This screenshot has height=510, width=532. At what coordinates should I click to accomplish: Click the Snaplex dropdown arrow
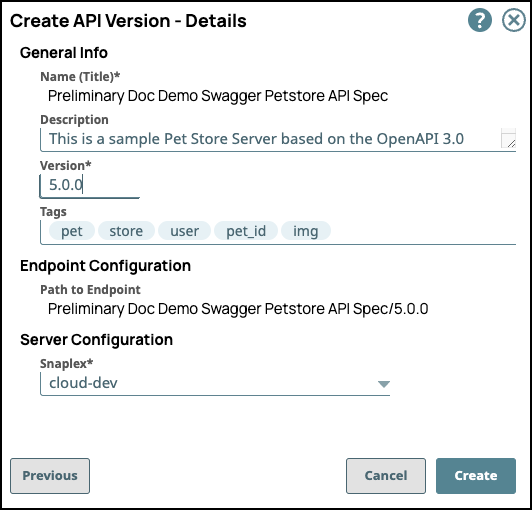[384, 384]
